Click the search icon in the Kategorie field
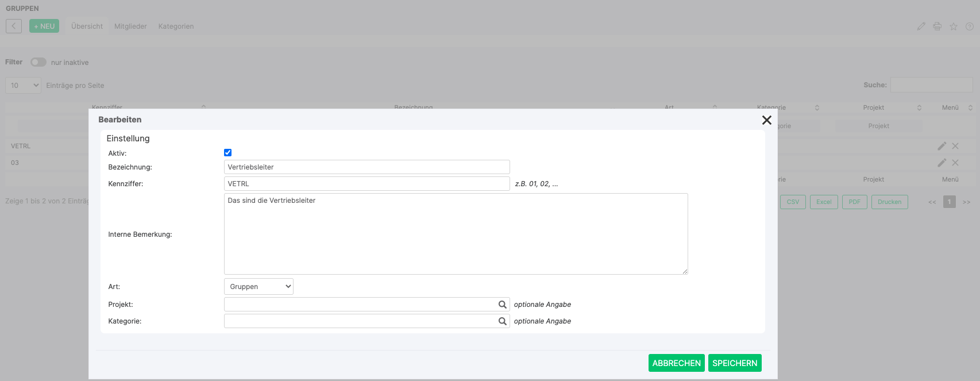Screen dimensions: 980x381 [502, 321]
